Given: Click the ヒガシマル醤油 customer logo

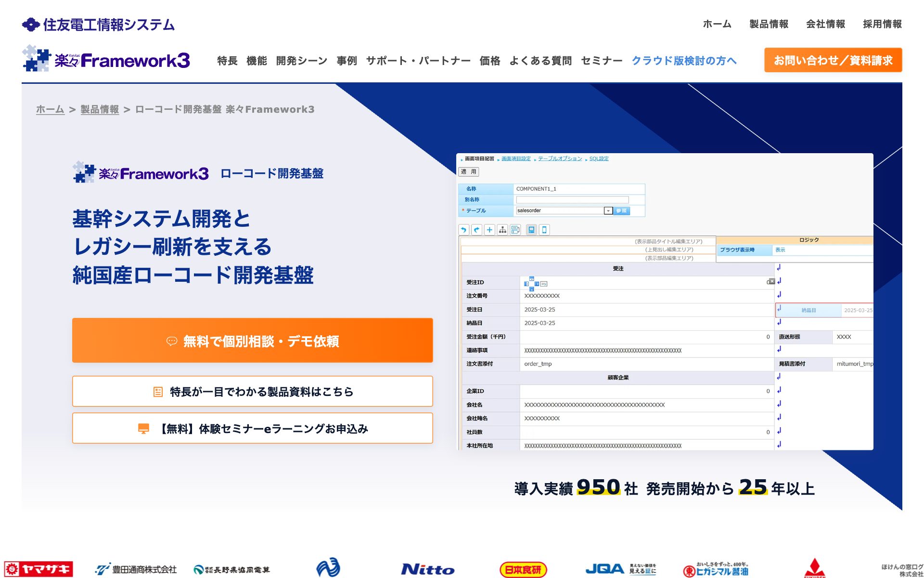Looking at the screenshot, I should (x=716, y=569).
